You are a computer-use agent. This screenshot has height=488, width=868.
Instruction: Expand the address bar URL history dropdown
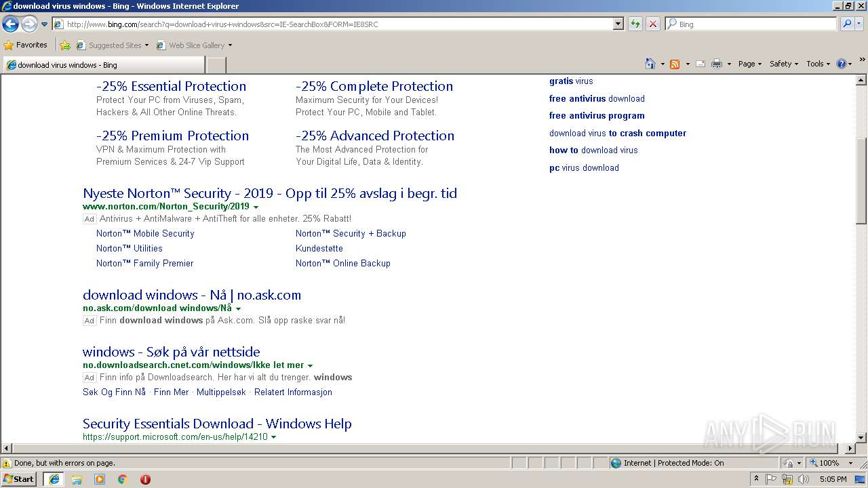coord(618,24)
